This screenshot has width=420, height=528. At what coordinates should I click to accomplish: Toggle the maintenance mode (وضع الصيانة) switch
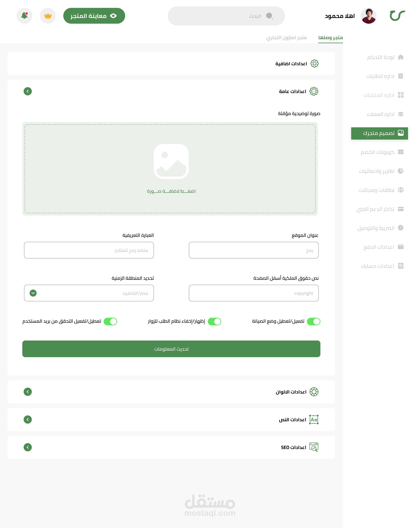tap(314, 321)
